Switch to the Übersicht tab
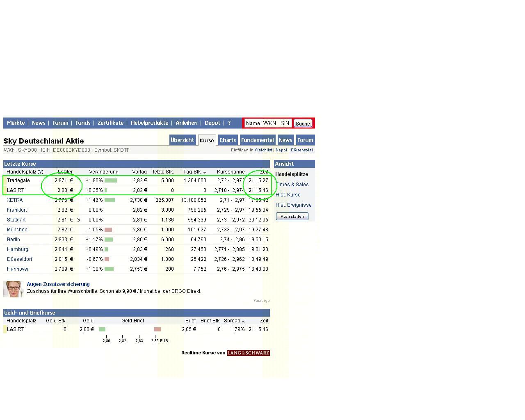Screen dimensions: 525x420 182,140
